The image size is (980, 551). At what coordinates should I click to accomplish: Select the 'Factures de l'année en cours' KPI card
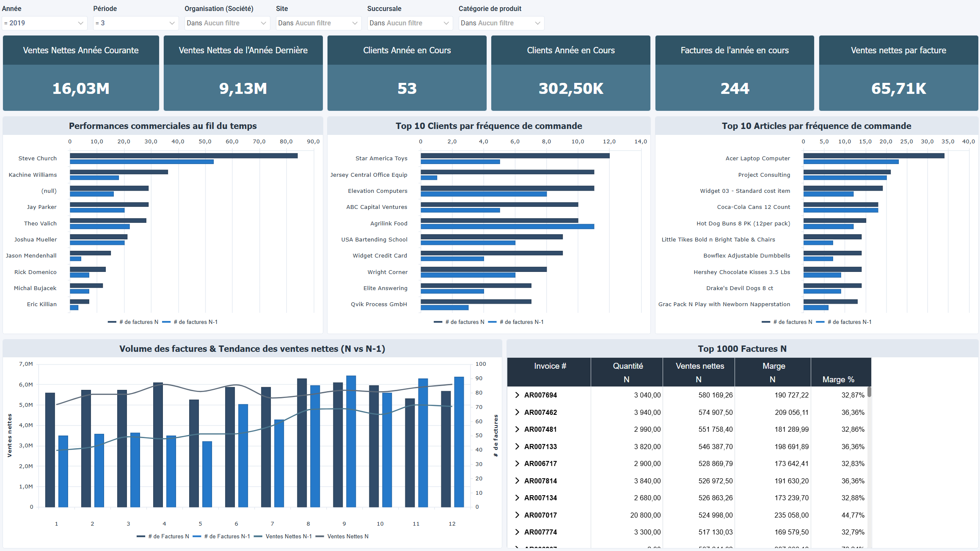coord(734,73)
